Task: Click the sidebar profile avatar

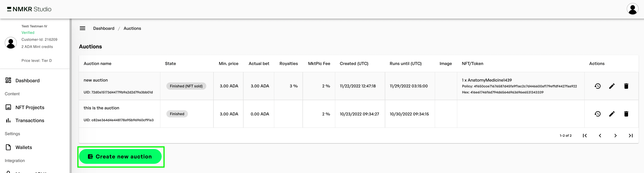Action: click(11, 43)
